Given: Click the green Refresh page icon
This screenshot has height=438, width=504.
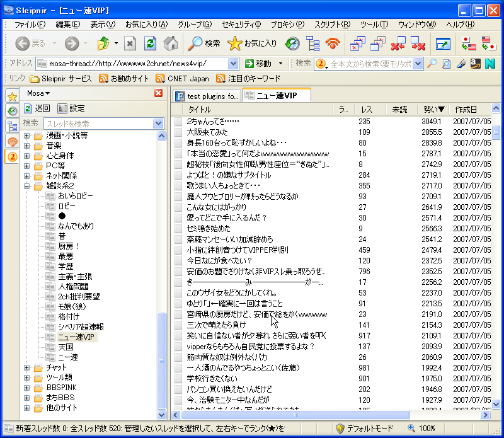Looking at the screenshot, I should coord(150,43).
